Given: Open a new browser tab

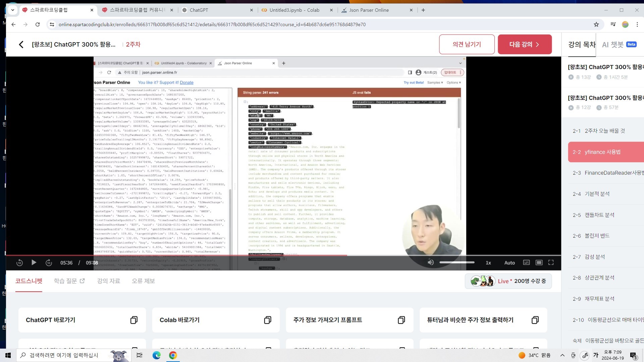Looking at the screenshot, I should pos(423,10).
